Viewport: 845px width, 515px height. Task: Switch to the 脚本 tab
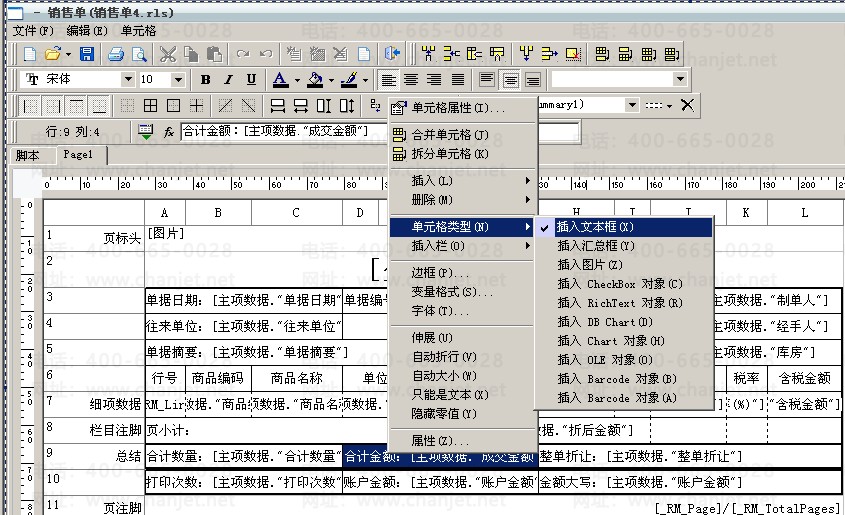click(x=28, y=155)
